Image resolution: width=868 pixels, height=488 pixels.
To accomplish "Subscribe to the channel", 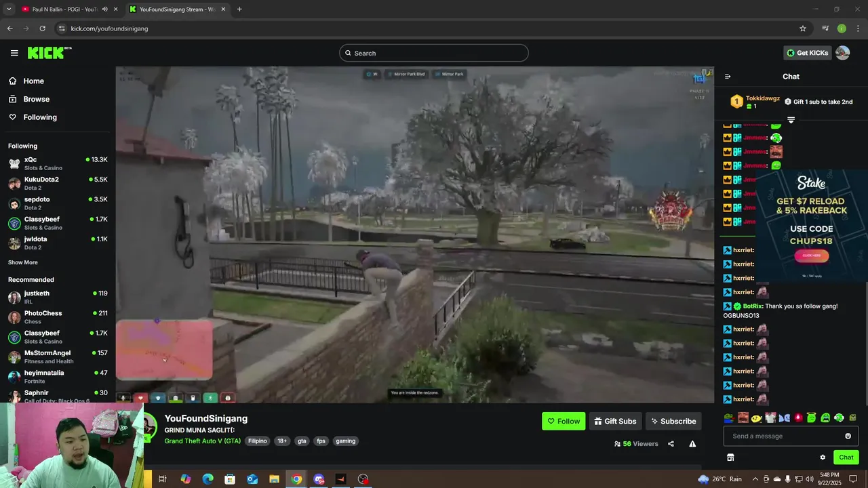I will (x=673, y=421).
